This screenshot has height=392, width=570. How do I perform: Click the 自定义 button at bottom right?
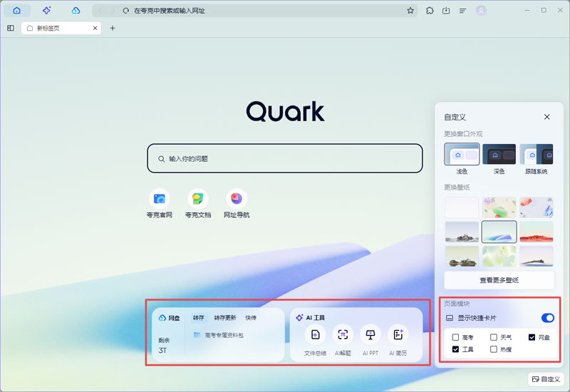[x=546, y=379]
